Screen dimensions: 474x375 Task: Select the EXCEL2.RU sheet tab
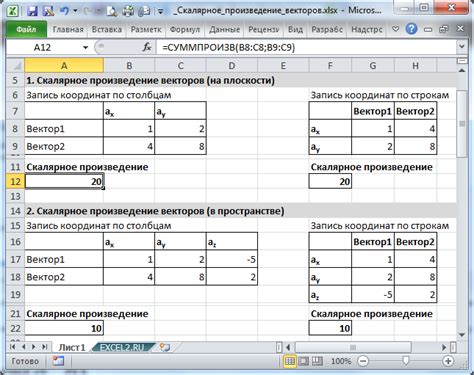click(122, 347)
